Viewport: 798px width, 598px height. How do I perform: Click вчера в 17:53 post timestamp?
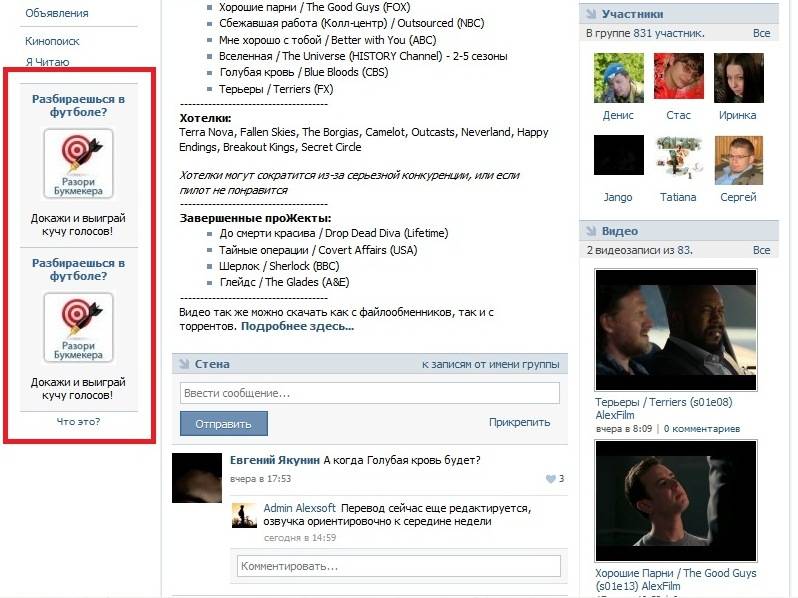[x=261, y=478]
